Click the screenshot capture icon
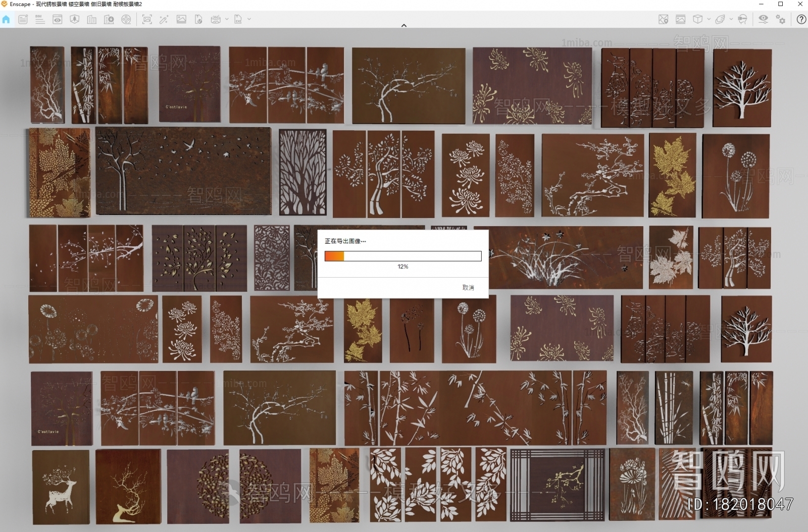The width and height of the screenshot is (808, 532). tap(147, 20)
